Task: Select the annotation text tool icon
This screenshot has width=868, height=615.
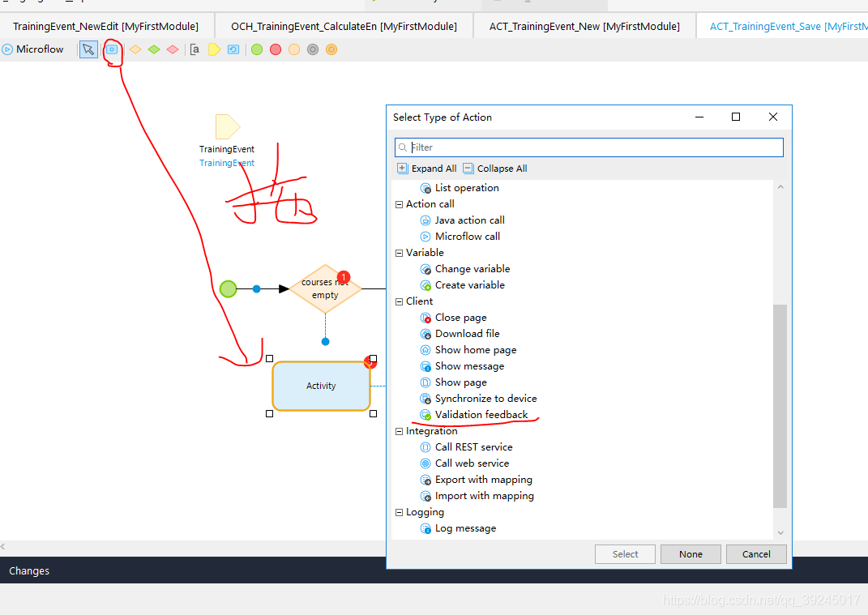Action: point(195,49)
